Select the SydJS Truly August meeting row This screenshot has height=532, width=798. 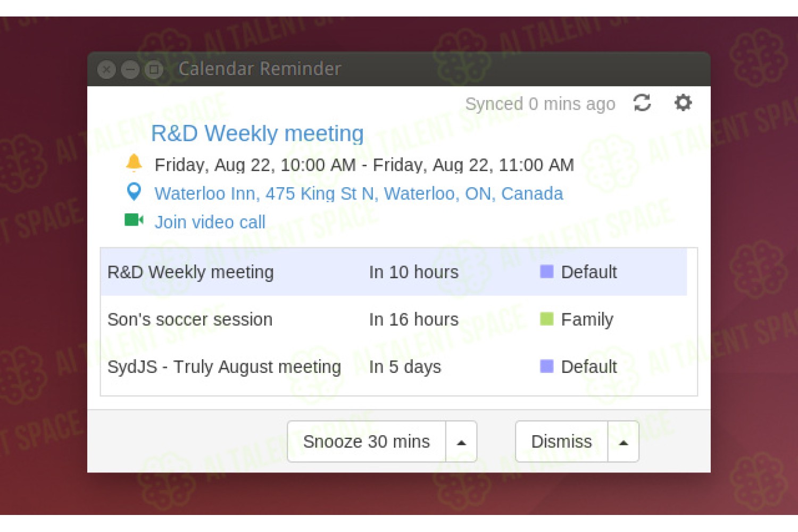[x=394, y=367]
